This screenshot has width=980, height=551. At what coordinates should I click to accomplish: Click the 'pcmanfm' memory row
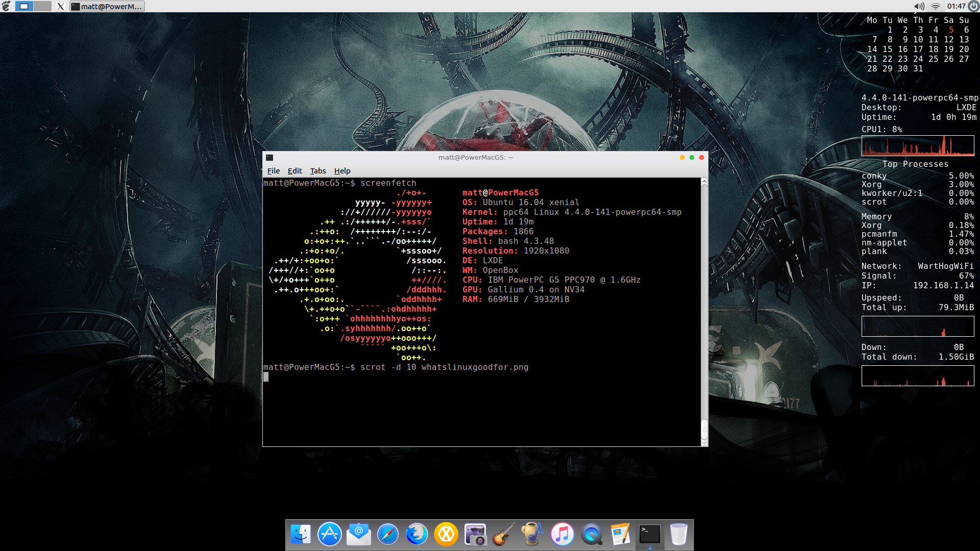(918, 234)
